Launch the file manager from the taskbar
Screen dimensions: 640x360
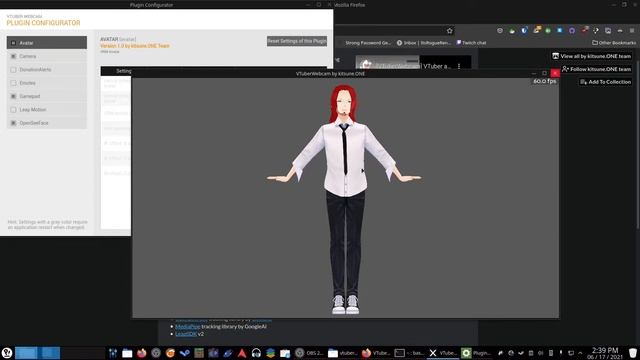pyautogui.click(x=127, y=353)
